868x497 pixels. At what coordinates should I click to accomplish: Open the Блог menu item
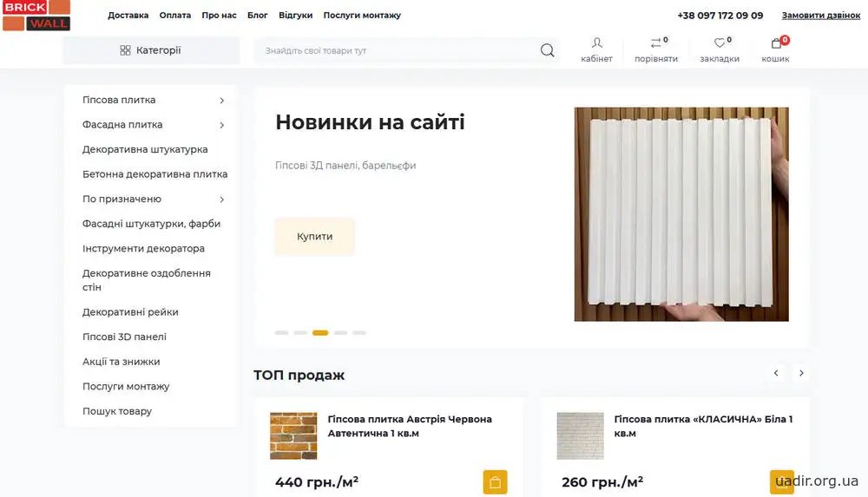258,16
